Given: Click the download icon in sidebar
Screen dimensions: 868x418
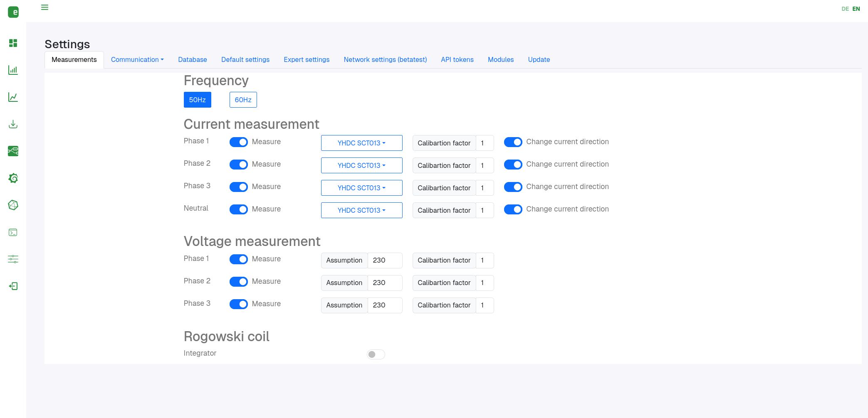Looking at the screenshot, I should coord(13,124).
